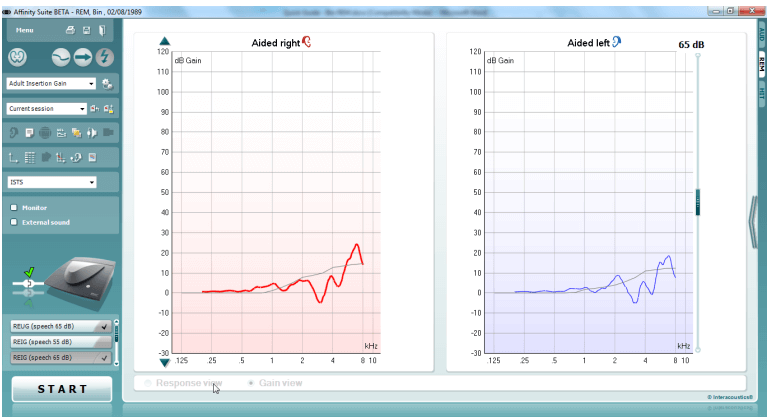Expand the Adult Insertion Gain dropdown
This screenshot has height=417, width=767.
92,84
